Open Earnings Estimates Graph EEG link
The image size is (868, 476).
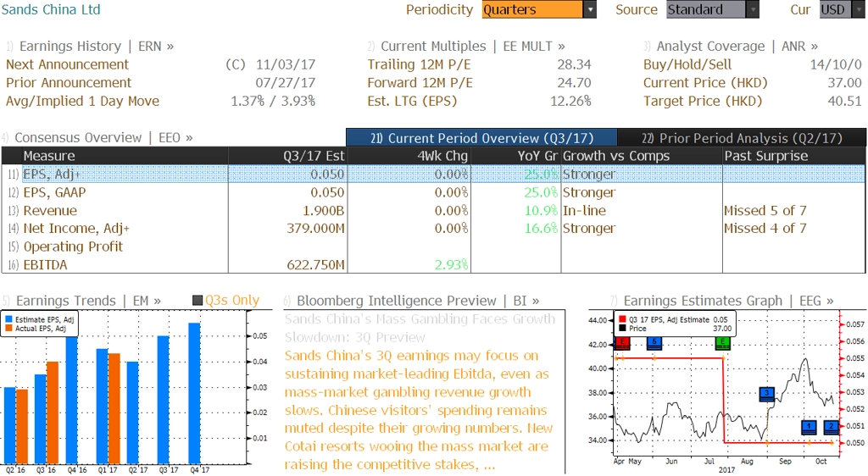pyautogui.click(x=728, y=301)
